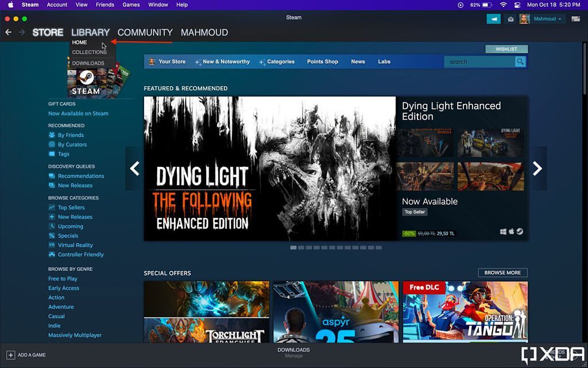Viewport: 588px width, 368px height.
Task: Open the friend notifications envelope icon
Action: [x=510, y=19]
